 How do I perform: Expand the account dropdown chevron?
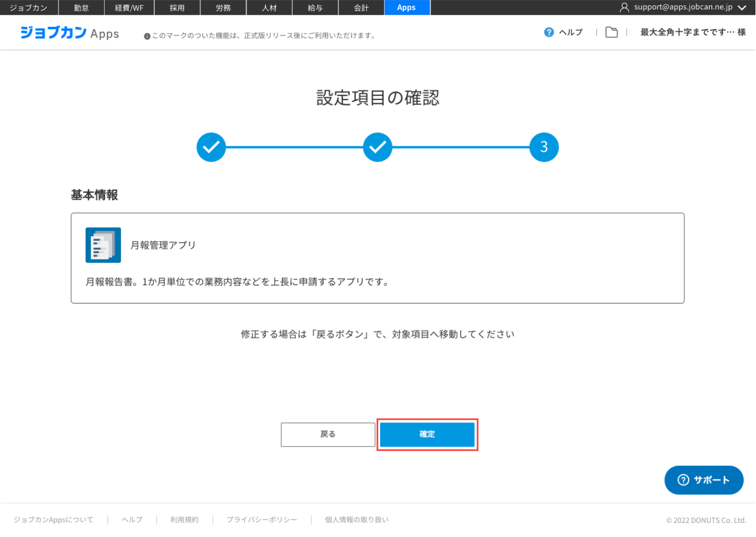pos(742,8)
